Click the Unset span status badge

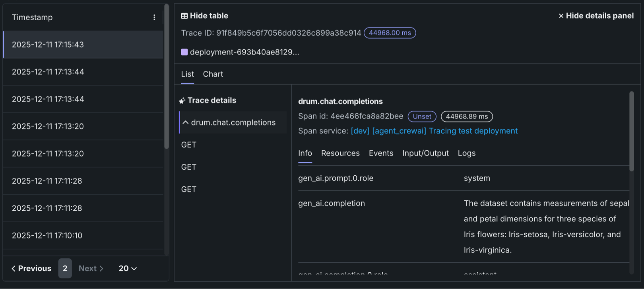[422, 116]
